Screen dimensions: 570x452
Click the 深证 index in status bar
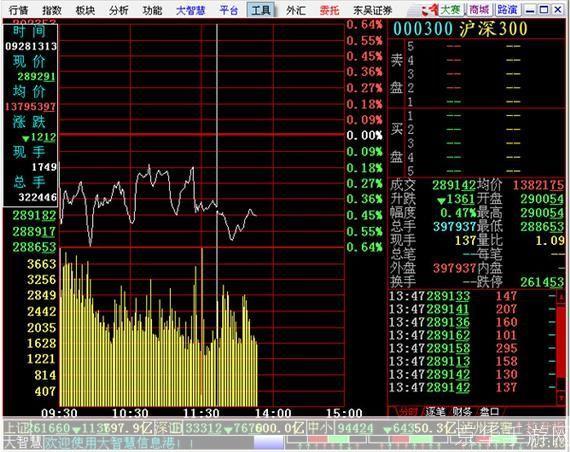[x=229, y=428]
